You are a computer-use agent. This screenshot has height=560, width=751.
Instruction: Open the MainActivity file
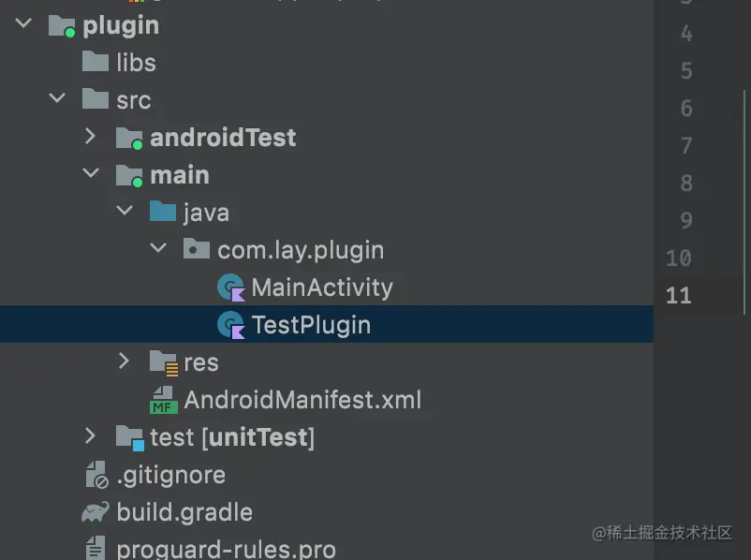(x=321, y=287)
